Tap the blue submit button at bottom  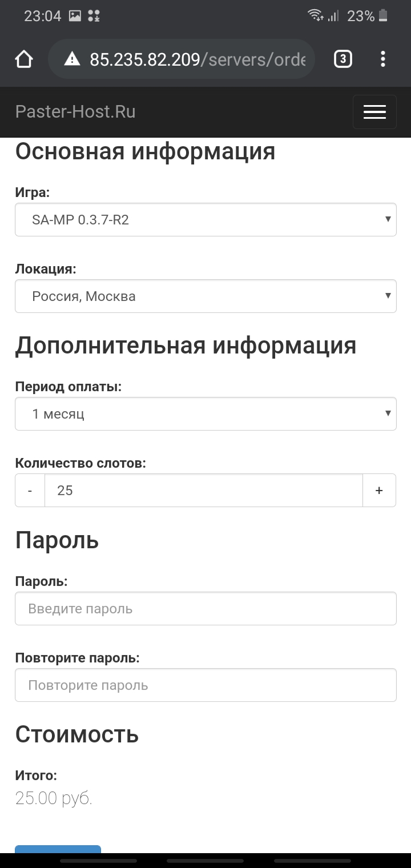tap(58, 849)
